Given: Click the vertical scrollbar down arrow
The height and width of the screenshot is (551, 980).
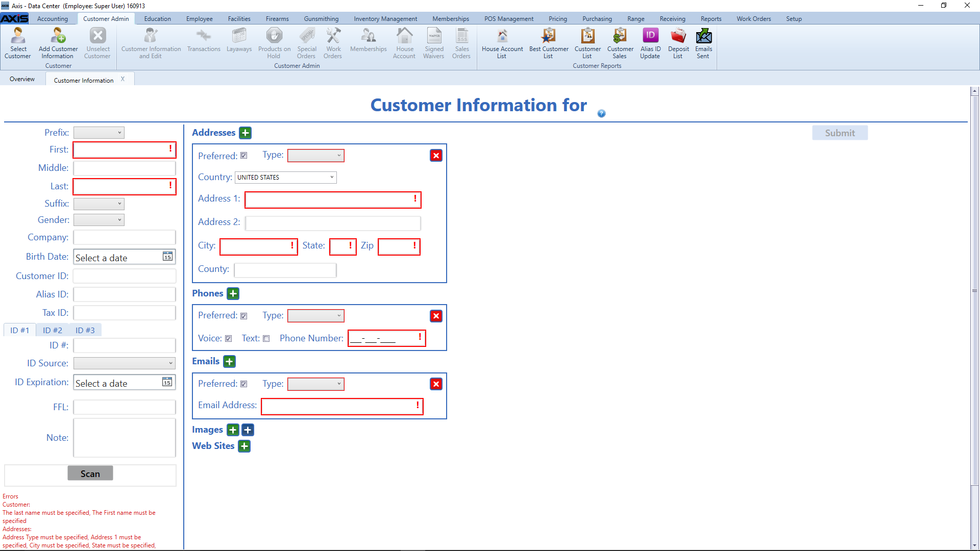Looking at the screenshot, I should (x=974, y=545).
